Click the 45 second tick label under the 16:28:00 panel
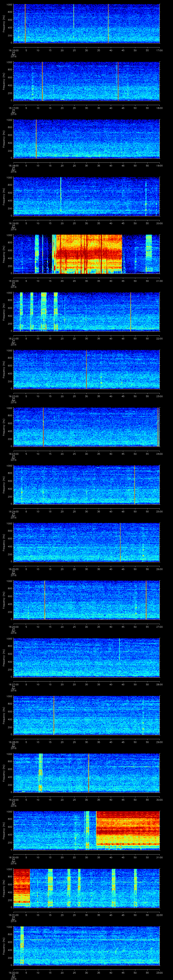Screen dimensions: 173x980 (x=123, y=742)
